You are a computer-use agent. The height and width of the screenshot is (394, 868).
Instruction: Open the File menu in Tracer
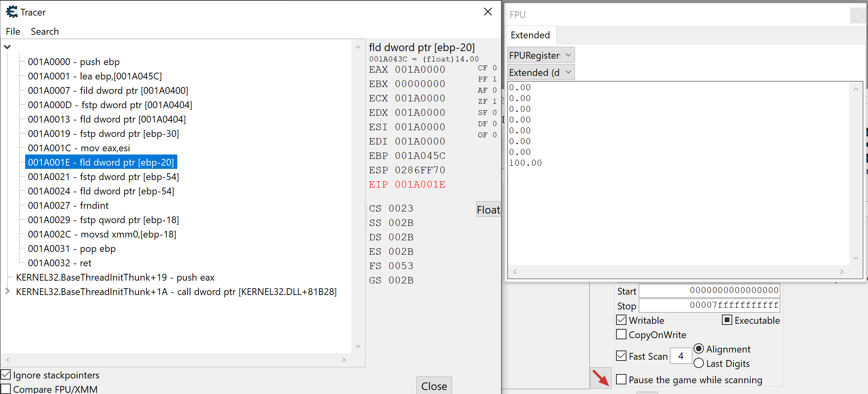[x=12, y=32]
